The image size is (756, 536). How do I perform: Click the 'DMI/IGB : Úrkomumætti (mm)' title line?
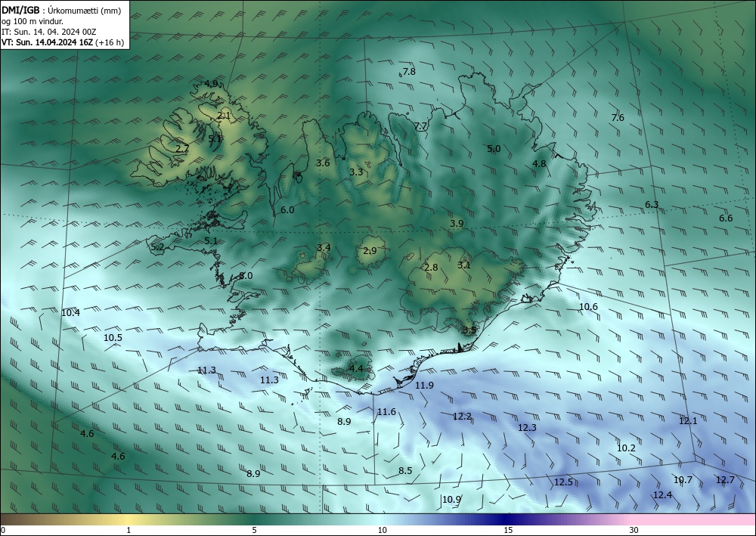(x=61, y=11)
